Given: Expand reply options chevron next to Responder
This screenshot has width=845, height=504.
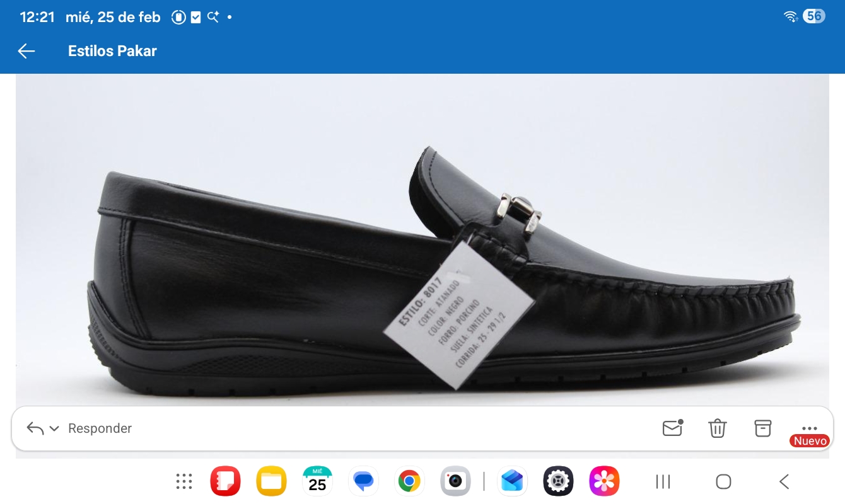Looking at the screenshot, I should 54,428.
